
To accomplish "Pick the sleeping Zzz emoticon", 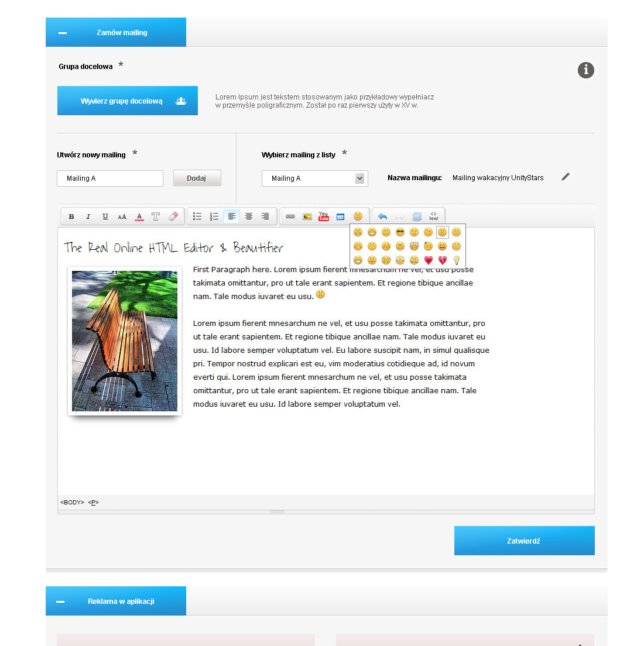I will 429,246.
